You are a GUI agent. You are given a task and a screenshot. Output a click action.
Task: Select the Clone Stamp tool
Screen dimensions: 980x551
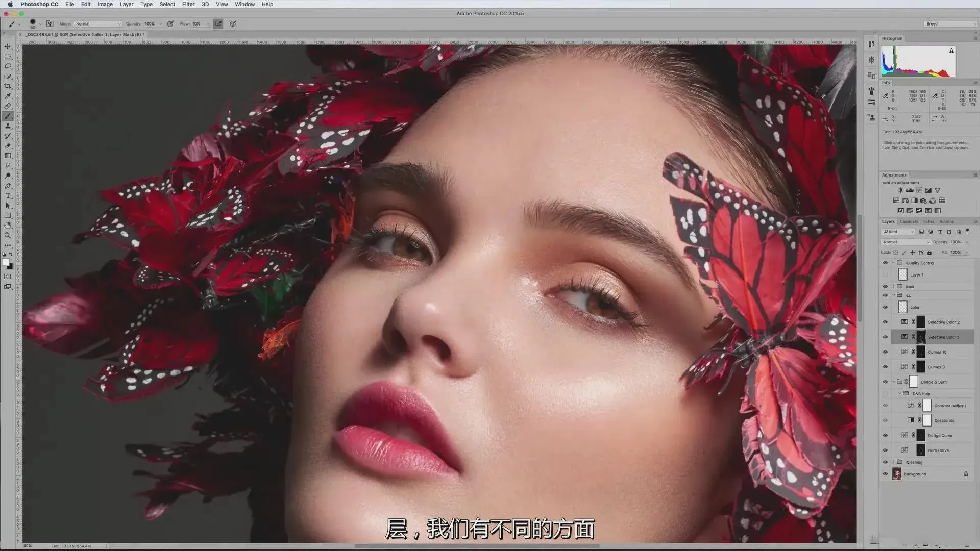click(x=8, y=126)
